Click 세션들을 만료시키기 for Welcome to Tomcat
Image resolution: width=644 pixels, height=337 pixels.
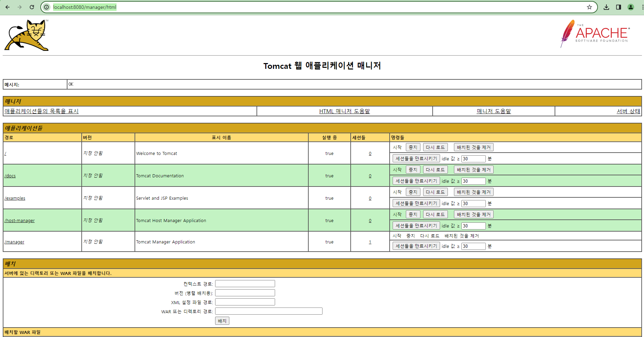[x=416, y=159]
